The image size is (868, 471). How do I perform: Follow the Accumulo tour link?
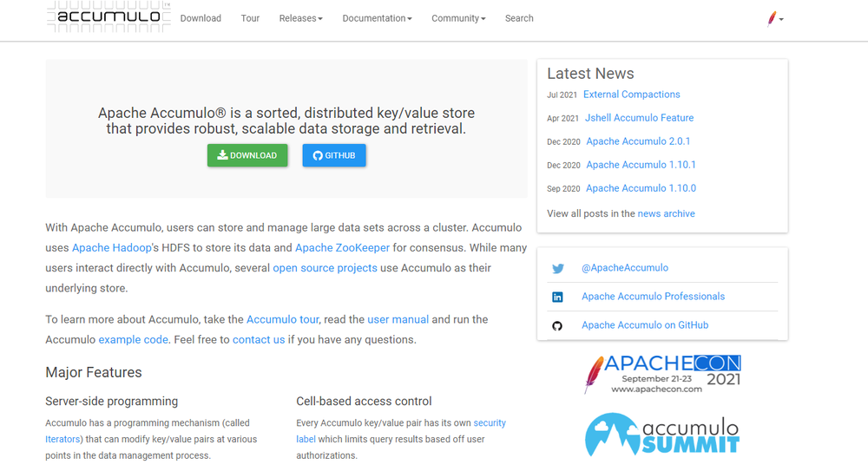[282, 319]
